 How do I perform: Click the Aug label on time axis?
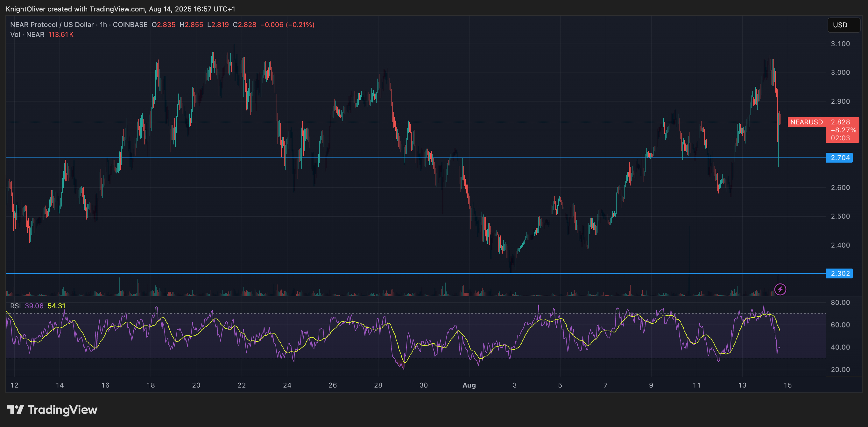click(469, 385)
